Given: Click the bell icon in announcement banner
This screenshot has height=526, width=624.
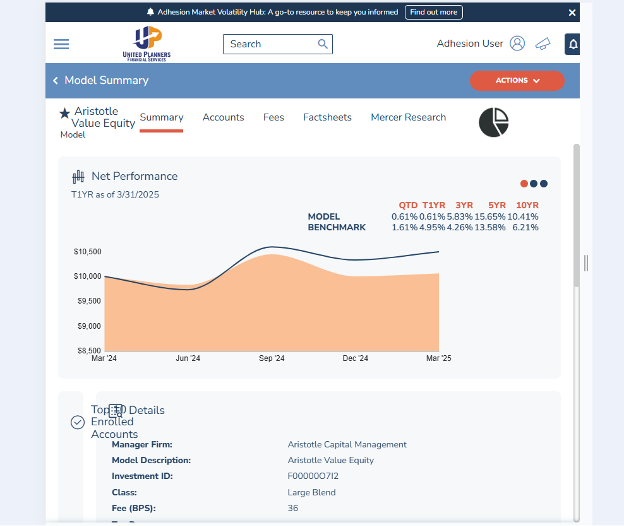Looking at the screenshot, I should coord(150,12).
